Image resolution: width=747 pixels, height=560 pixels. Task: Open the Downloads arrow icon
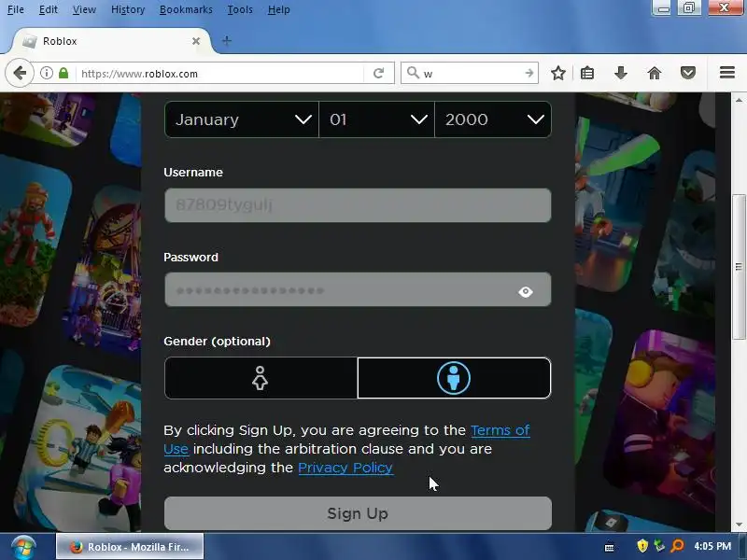coord(621,74)
